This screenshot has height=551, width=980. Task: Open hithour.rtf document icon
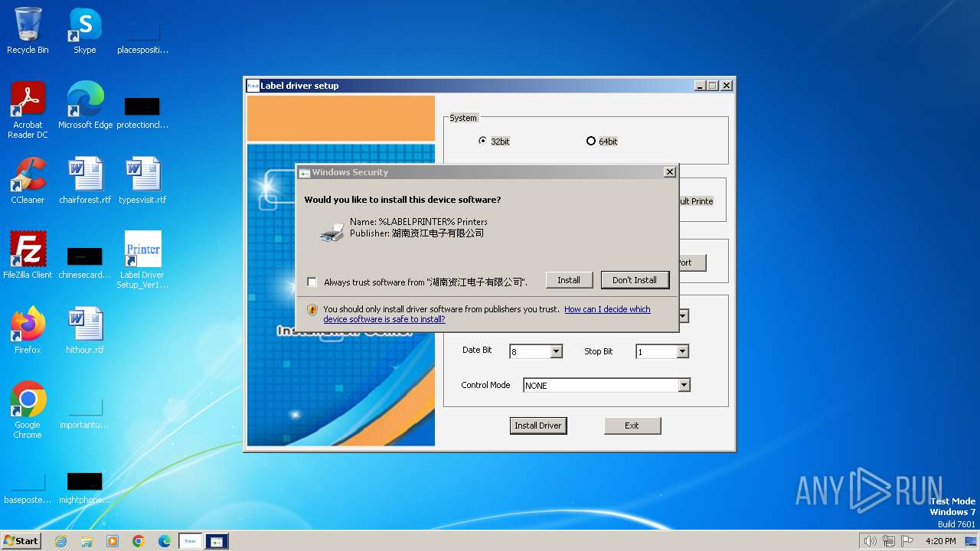85,331
